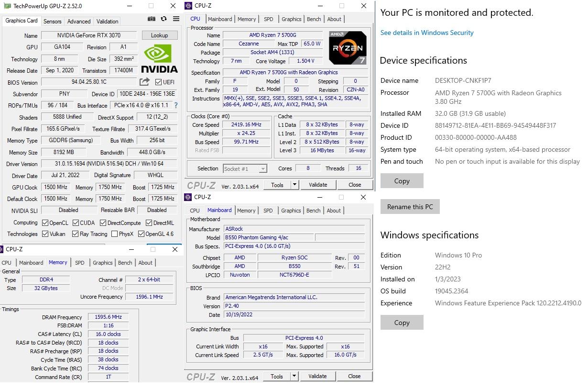The height and width of the screenshot is (391, 588).
Task: Click the BIOS share/export arrow icon
Action: coord(144,82)
